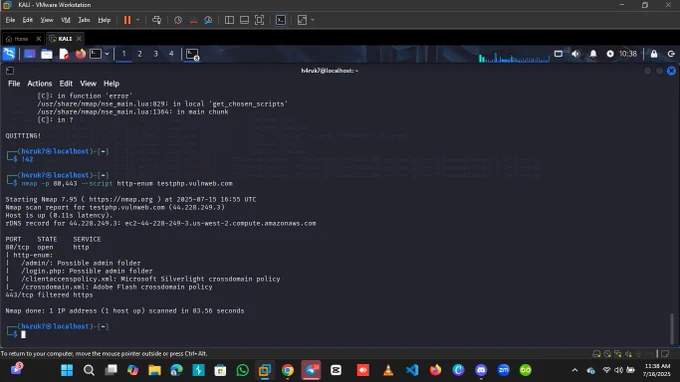680x382 pixels.
Task: Close the Home tab
Action: 38,39
